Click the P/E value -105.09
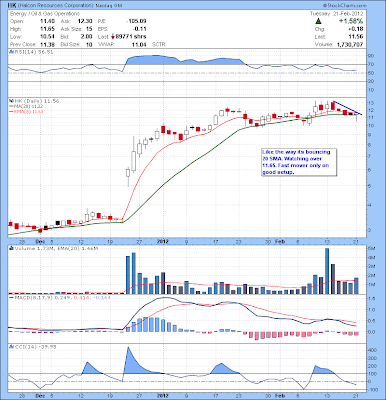The image size is (386, 400). click(x=137, y=21)
